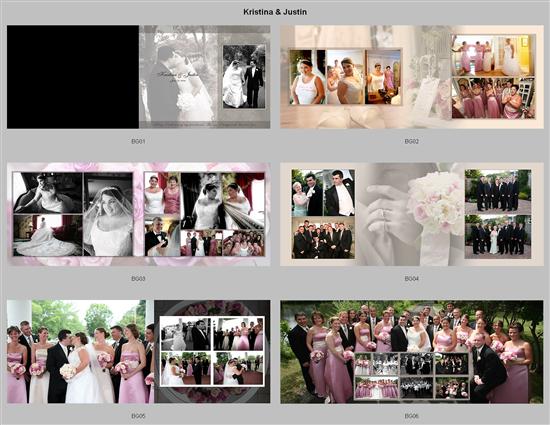Select the BG01 caption label
The image size is (550, 425).
tap(138, 141)
